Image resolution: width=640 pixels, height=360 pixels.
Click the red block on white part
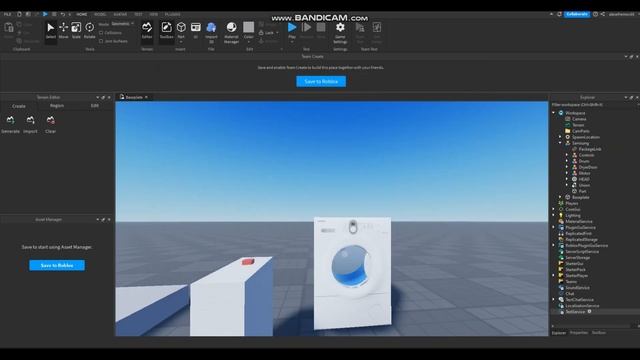[248, 262]
